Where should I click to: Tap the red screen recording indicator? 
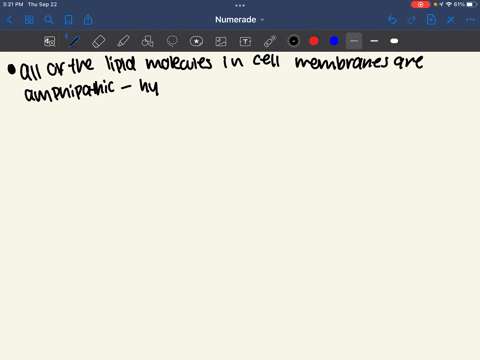pyautogui.click(x=420, y=4)
